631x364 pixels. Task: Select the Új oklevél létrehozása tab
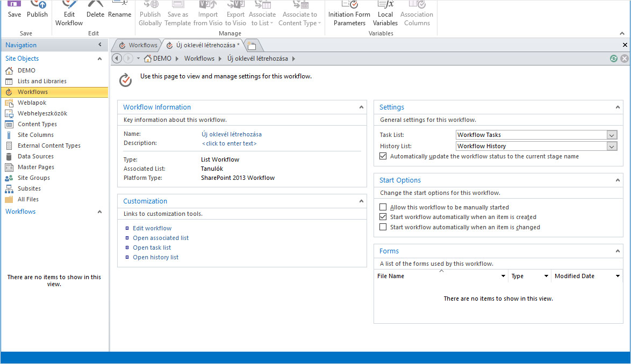coord(203,46)
